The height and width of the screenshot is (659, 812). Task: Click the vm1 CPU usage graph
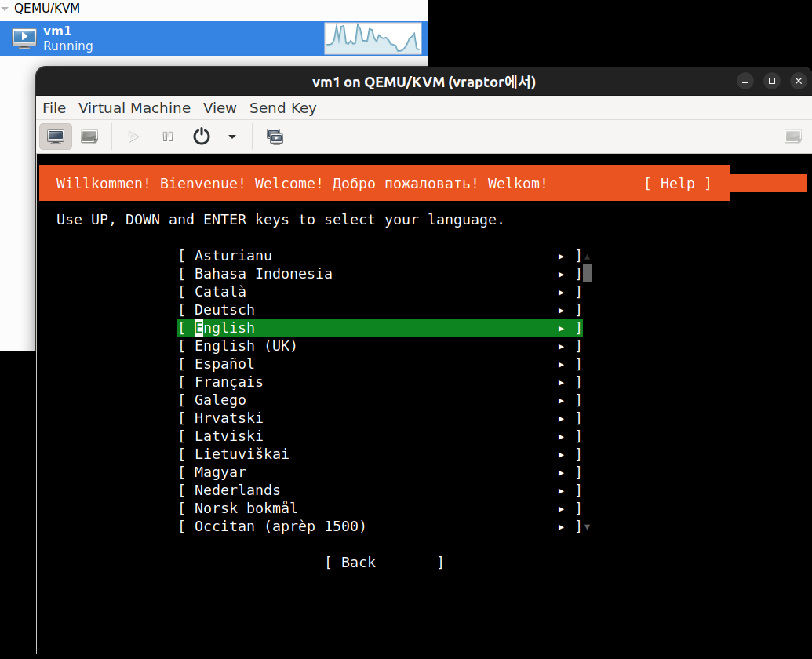[x=373, y=38]
